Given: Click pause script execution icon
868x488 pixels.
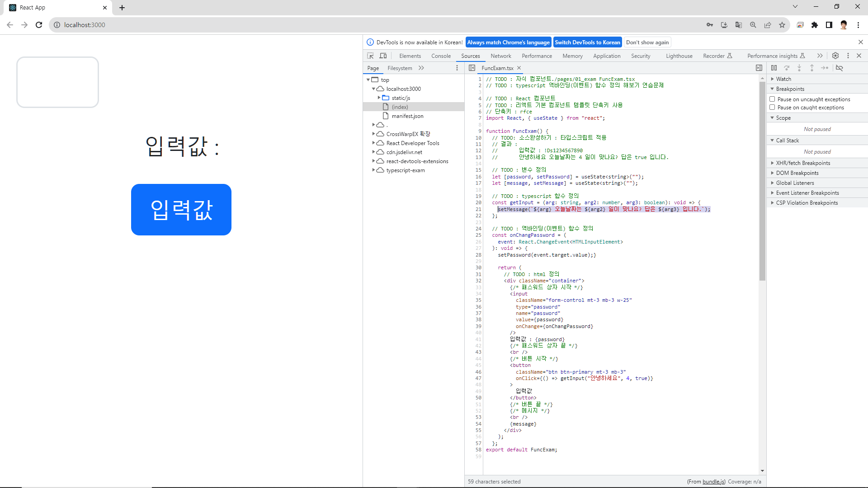Looking at the screenshot, I should [x=774, y=68].
